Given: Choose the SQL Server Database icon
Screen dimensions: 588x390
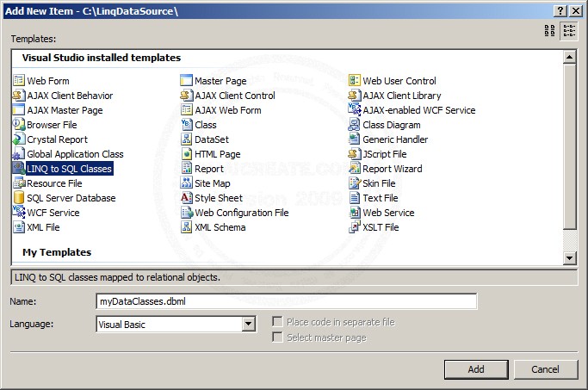Looking at the screenshot, I should [19, 198].
